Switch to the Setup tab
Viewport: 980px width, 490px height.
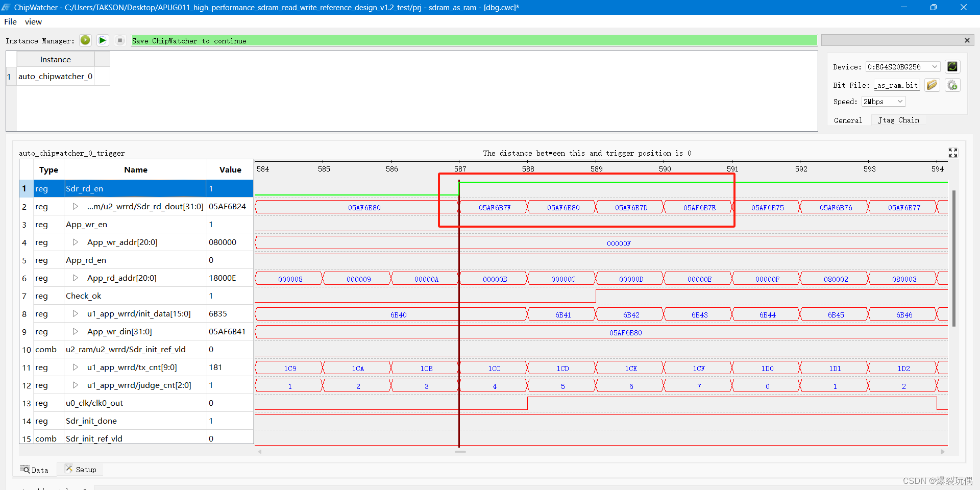pyautogui.click(x=81, y=470)
